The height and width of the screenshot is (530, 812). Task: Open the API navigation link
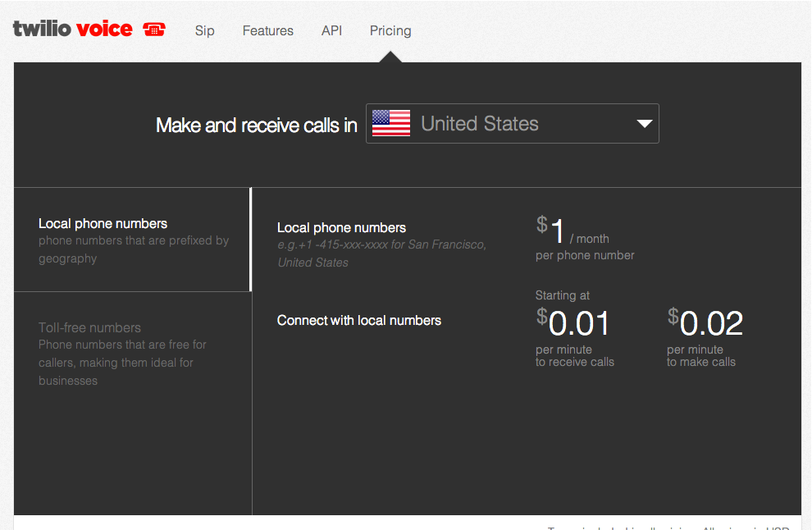pyautogui.click(x=331, y=30)
